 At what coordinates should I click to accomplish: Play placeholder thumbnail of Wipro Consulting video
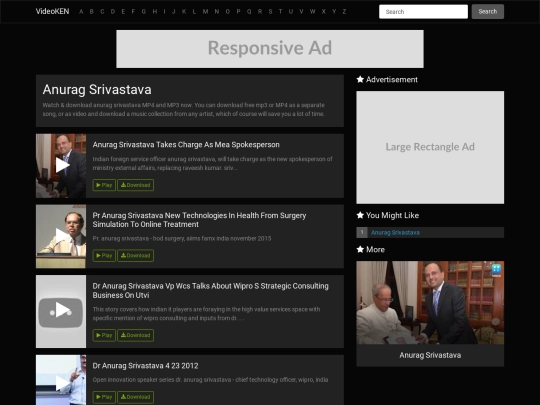tap(61, 311)
